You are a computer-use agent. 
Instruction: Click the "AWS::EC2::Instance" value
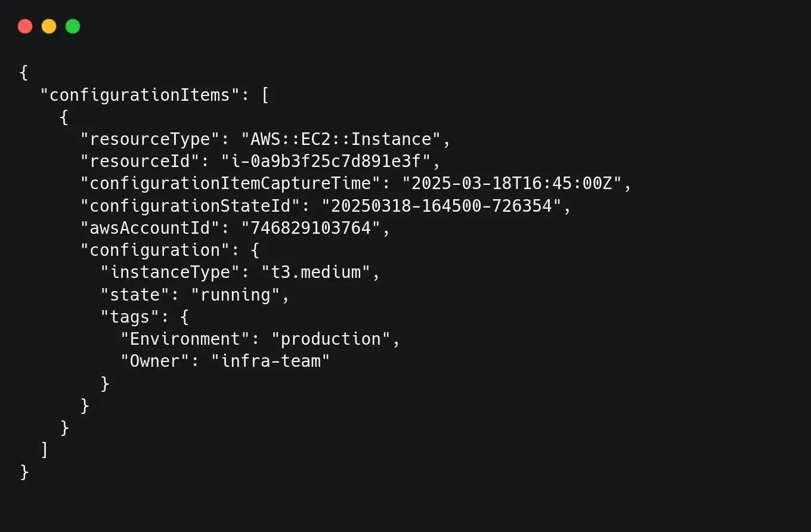click(341, 140)
